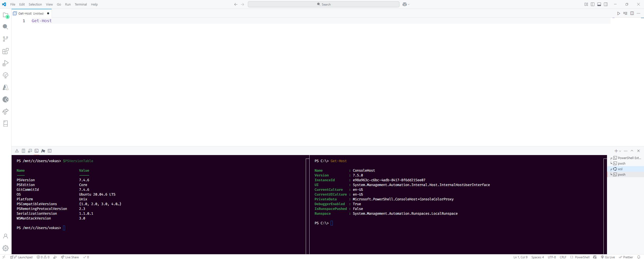Open the Terminal menu
The width and height of the screenshot is (644, 259).
81,4
